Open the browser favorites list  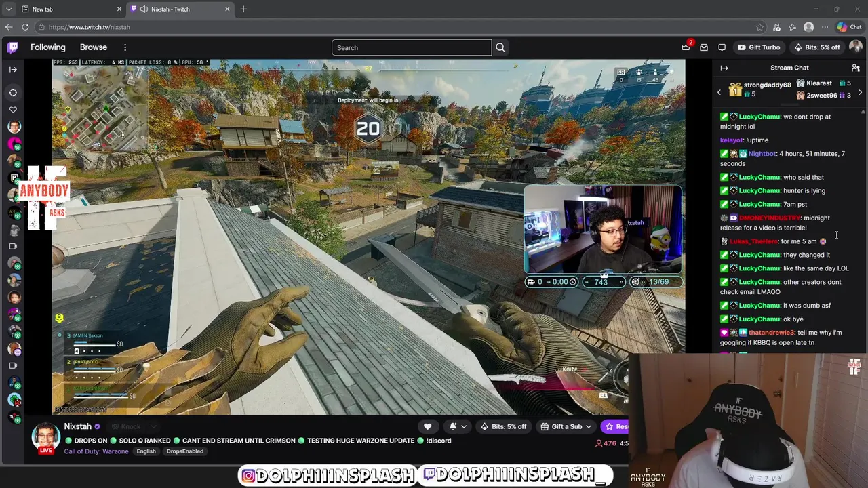click(792, 27)
